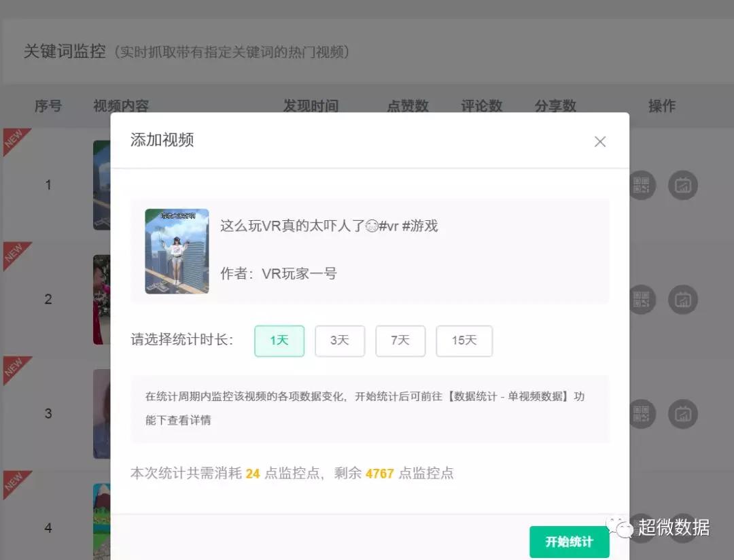
Task: Open the VR video thumbnail in dialog
Action: pyautogui.click(x=177, y=251)
